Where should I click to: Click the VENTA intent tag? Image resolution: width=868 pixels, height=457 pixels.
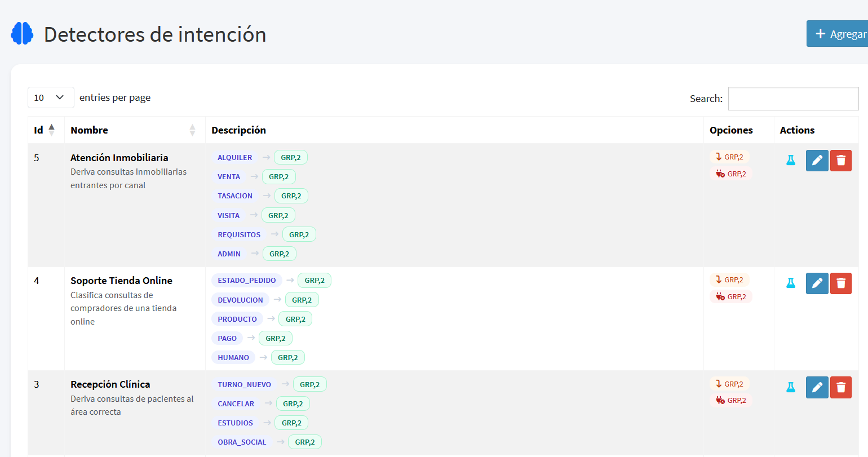click(x=229, y=177)
